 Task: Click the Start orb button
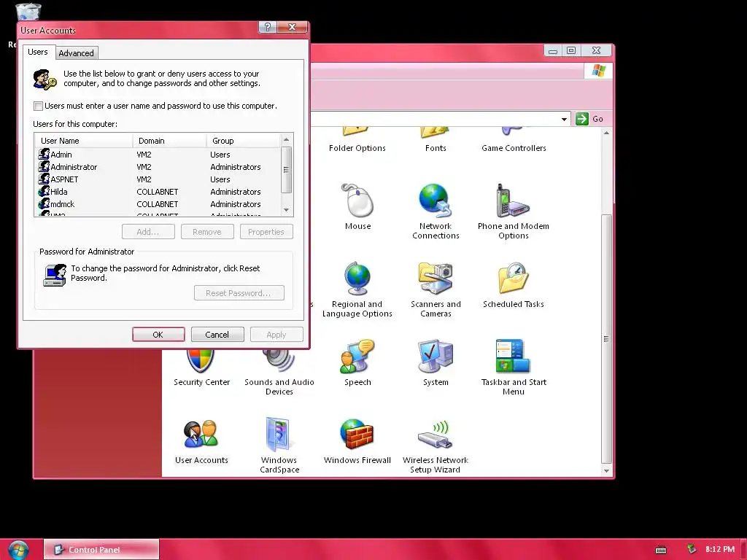pyautogui.click(x=18, y=550)
